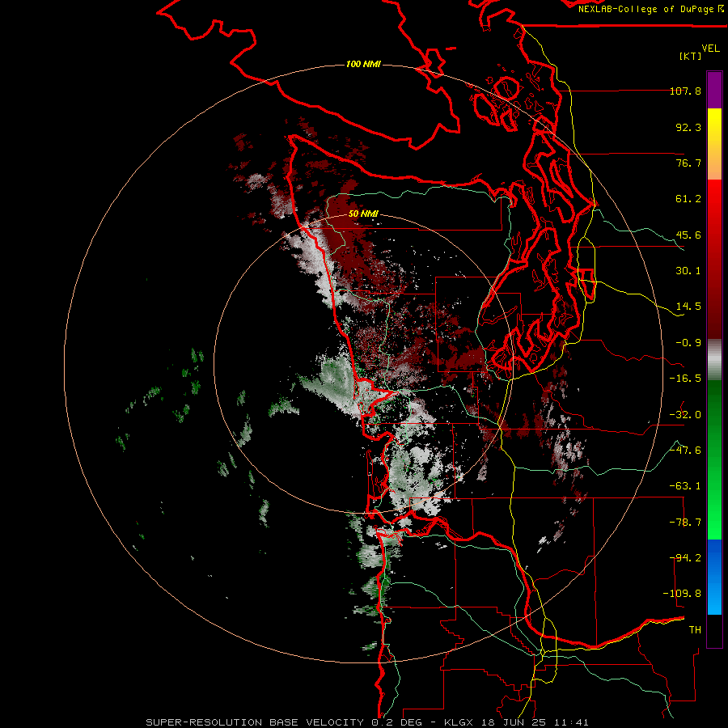Viewport: 728px width, 728px height.
Task: Click the -16.5 legend value
Action: pyautogui.click(x=685, y=379)
